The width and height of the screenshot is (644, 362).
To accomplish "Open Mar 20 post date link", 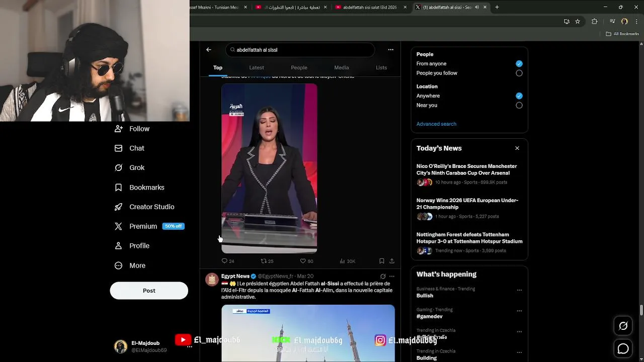I will click(305, 276).
